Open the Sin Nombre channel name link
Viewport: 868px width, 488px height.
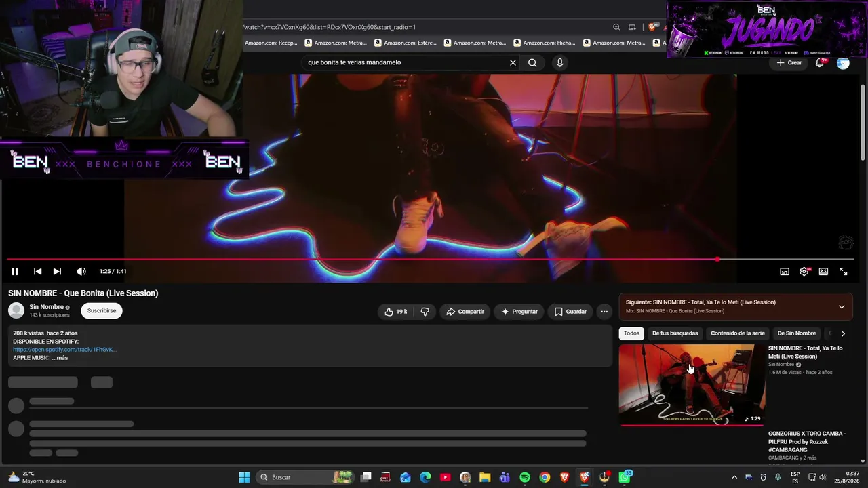pyautogui.click(x=47, y=307)
